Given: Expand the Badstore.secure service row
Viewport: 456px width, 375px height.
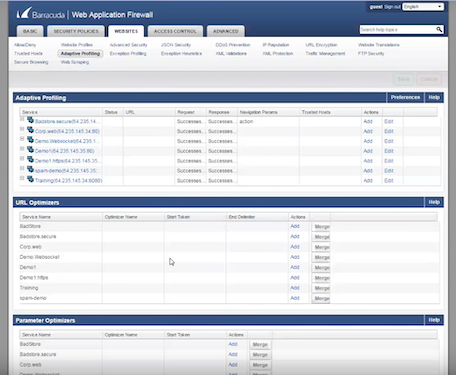Looking at the screenshot, I should [x=22, y=119].
